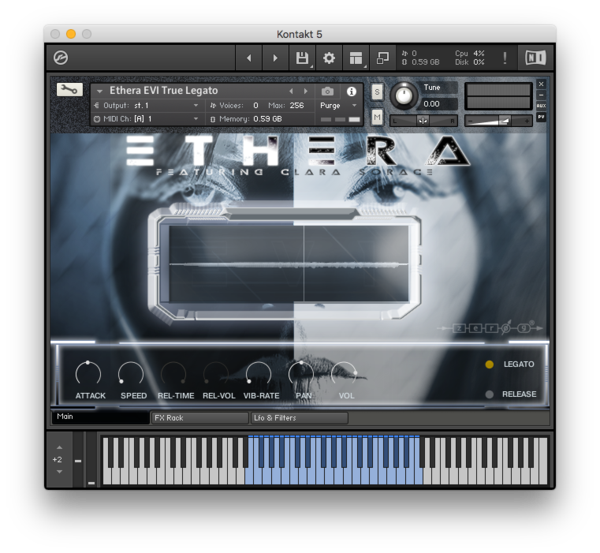Click the SPEED knob

click(x=131, y=373)
